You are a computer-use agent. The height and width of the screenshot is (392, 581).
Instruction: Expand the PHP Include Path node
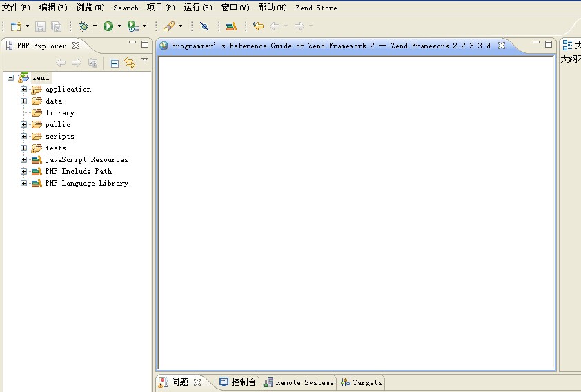coord(23,172)
